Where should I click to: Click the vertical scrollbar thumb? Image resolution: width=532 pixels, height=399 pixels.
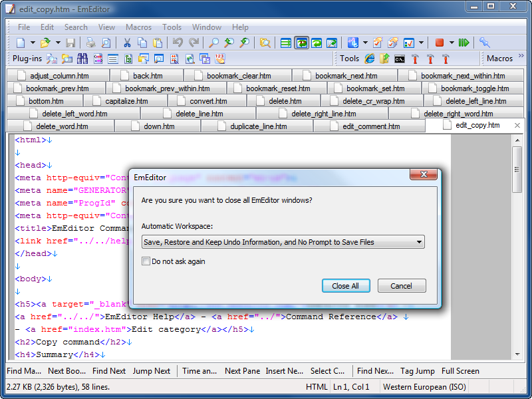[x=517, y=170]
